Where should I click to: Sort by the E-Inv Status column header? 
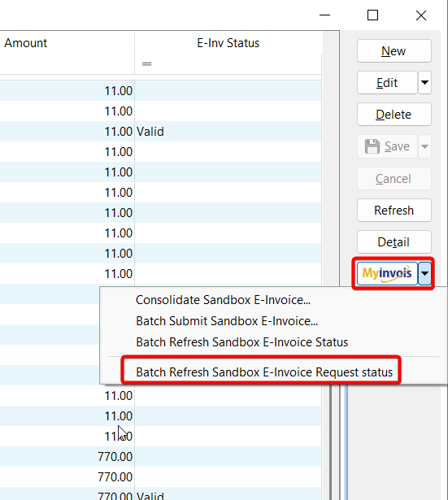[228, 43]
